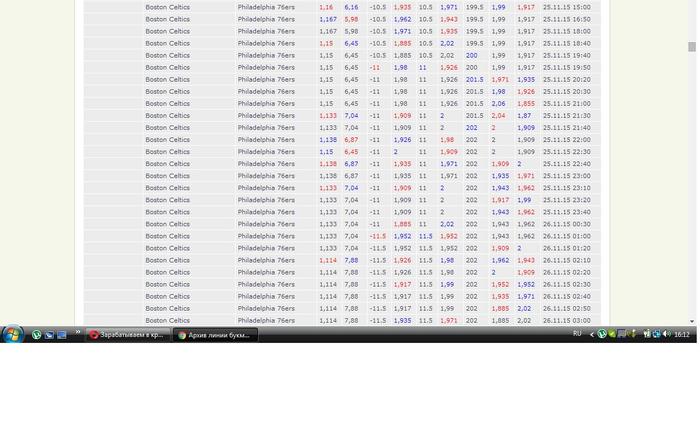
Task: Select the timestamp 26.11.15 03:00
Action: [567, 321]
